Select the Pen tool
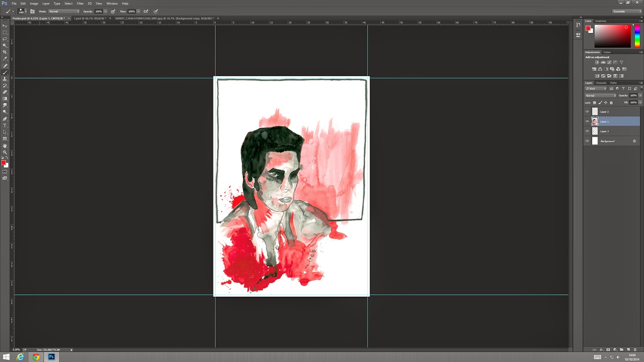This screenshot has height=362, width=644. pos(5,119)
